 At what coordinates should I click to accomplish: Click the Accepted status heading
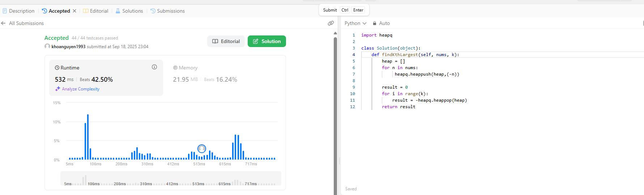point(56,38)
